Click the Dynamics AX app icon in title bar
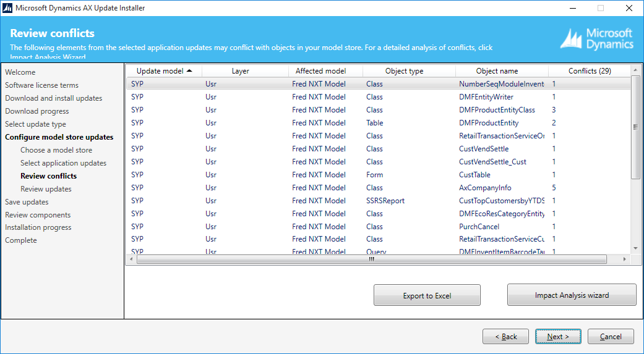 click(7, 8)
